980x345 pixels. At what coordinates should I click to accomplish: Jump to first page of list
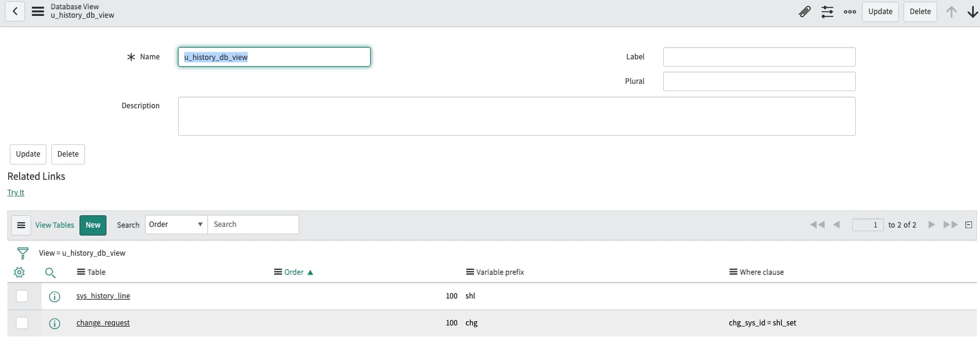817,224
